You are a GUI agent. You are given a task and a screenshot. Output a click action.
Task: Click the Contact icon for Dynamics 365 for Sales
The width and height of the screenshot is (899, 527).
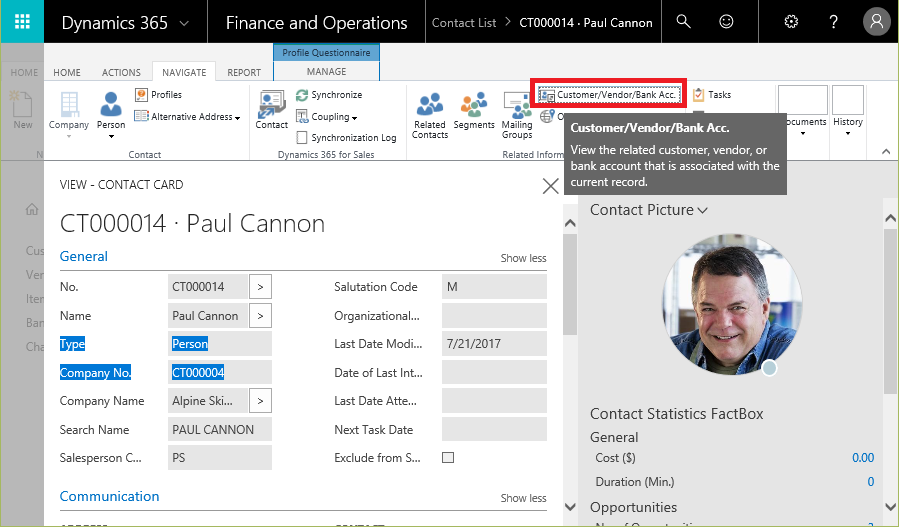point(271,110)
